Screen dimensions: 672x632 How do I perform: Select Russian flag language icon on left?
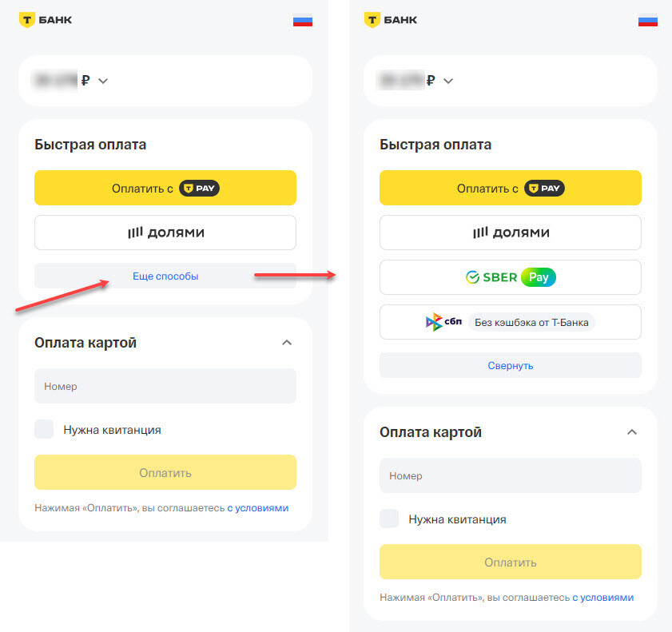[303, 21]
